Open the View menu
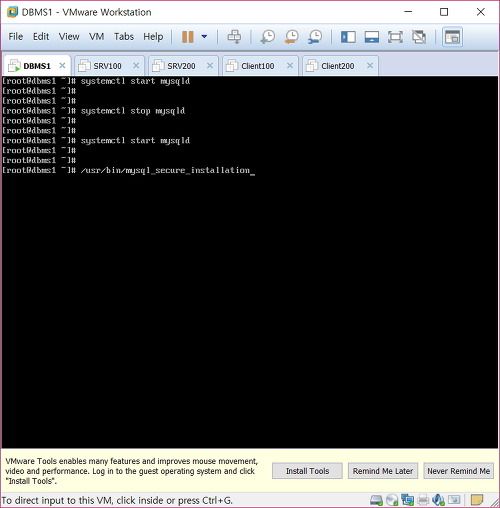This screenshot has width=500, height=508. click(x=69, y=36)
